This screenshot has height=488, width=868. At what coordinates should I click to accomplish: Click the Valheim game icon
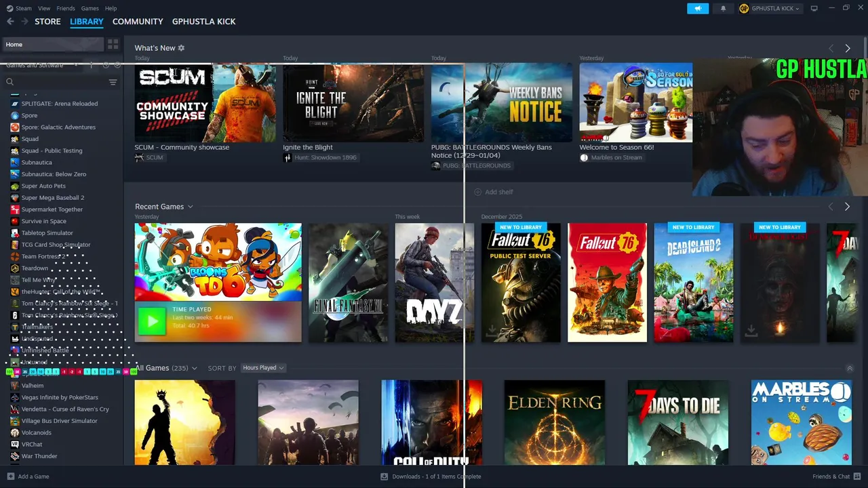pos(15,386)
